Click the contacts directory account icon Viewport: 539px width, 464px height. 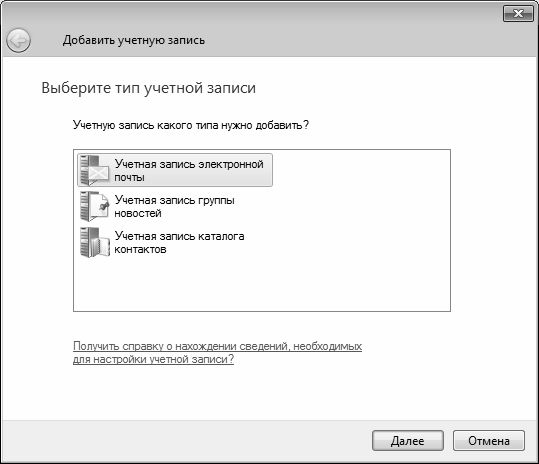pos(94,242)
